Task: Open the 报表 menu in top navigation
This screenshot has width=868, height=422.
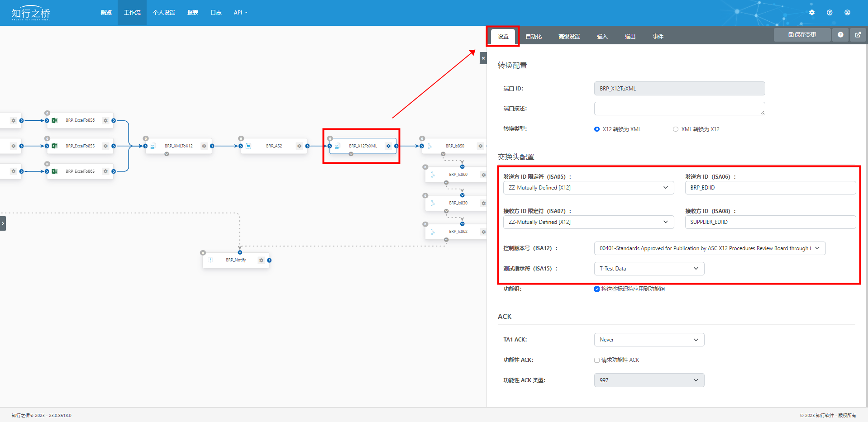Action: pyautogui.click(x=193, y=13)
